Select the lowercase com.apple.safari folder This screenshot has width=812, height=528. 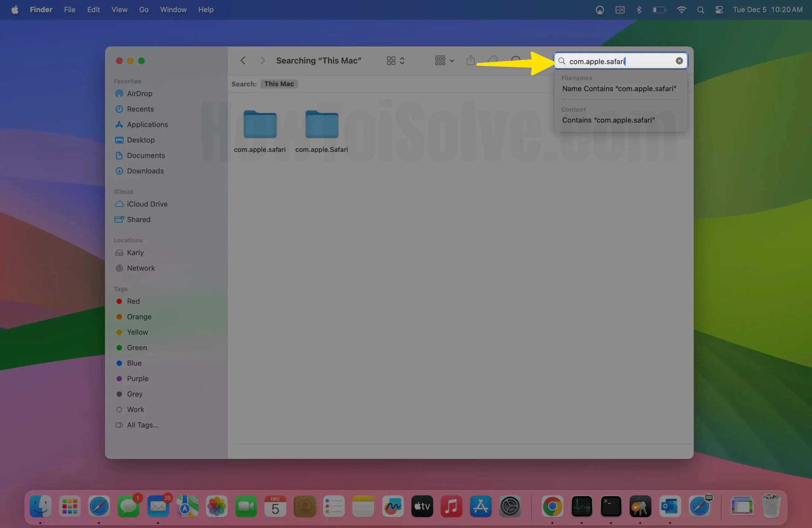tap(260, 131)
